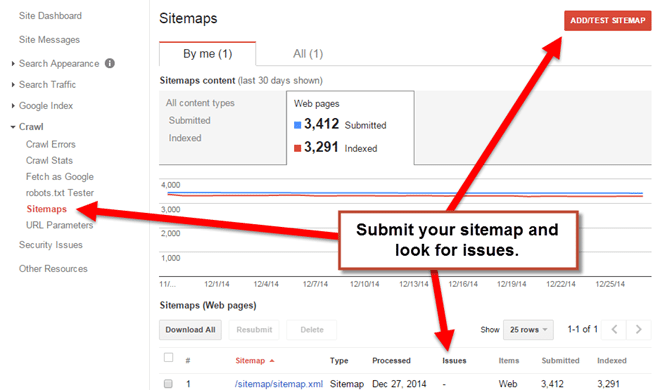660x390 pixels.
Task: Click the Crawl section label
Action: point(31,127)
